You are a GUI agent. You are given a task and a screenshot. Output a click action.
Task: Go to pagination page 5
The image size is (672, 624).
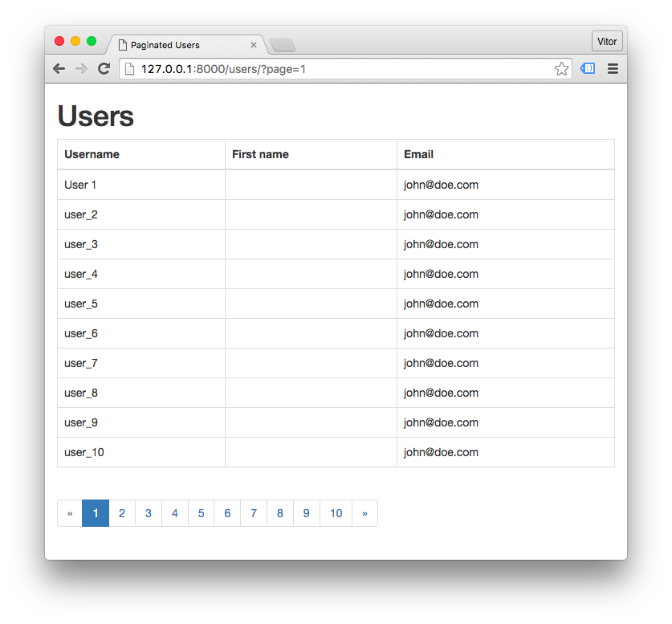[201, 513]
